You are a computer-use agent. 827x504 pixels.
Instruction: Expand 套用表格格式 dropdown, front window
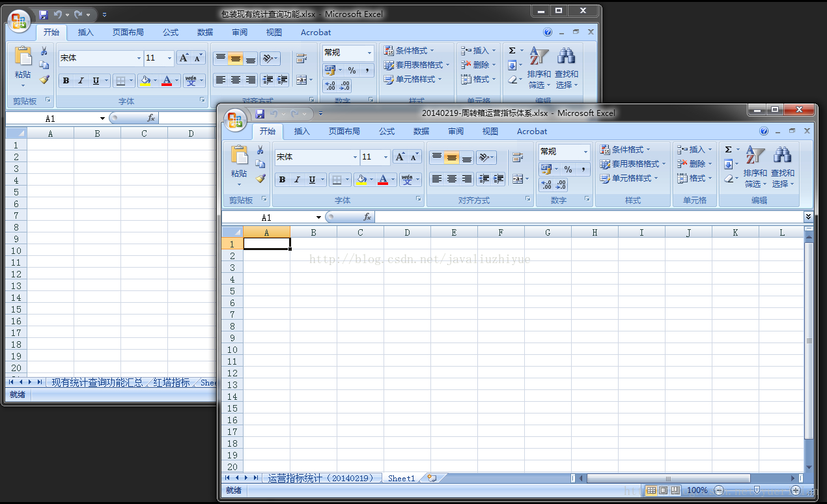point(664,164)
